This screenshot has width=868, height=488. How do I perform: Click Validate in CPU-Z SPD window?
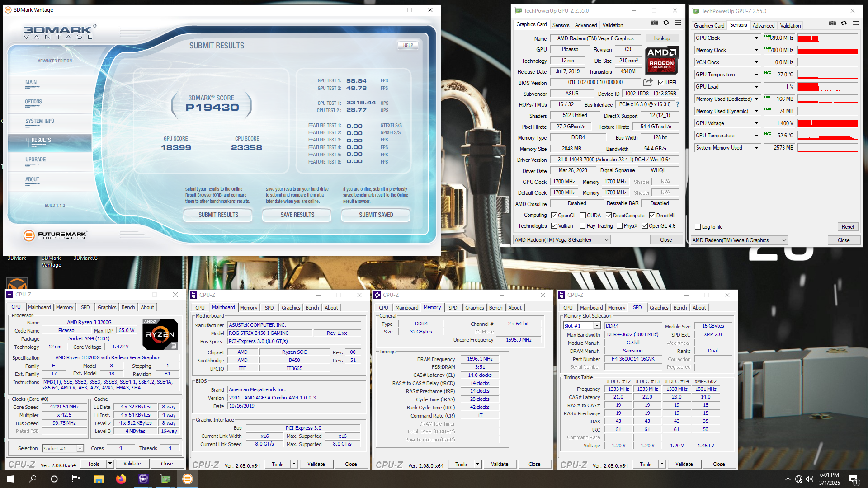[684, 464]
